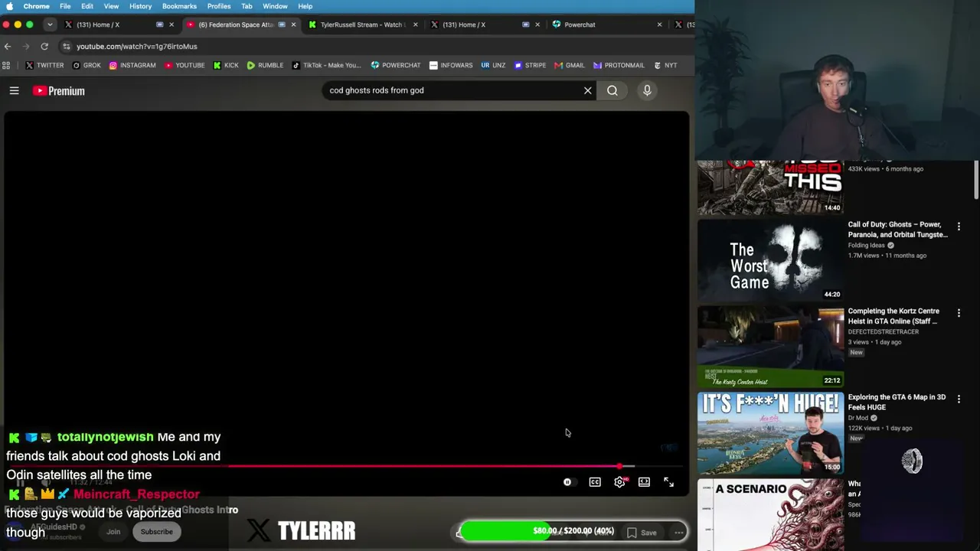This screenshot has height=551, width=980.
Task: Open options for Kortz Centre Heist video
Action: coord(959,313)
